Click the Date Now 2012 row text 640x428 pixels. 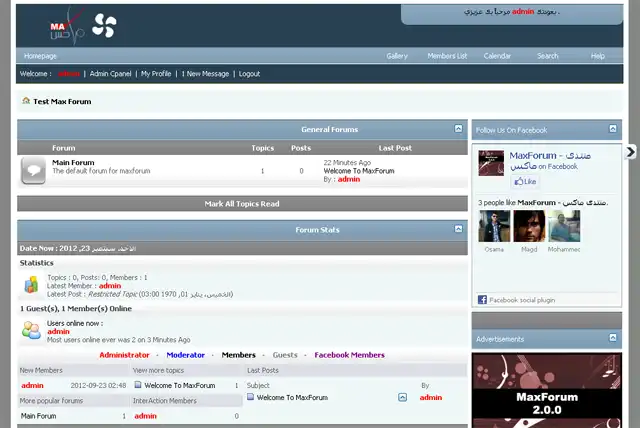tap(78, 248)
